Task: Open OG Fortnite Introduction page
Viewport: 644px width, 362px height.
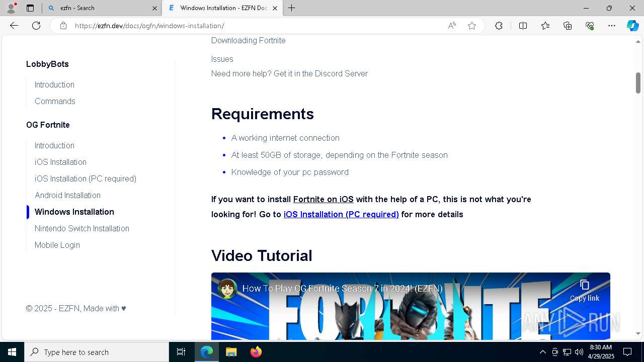Action: pyautogui.click(x=54, y=145)
